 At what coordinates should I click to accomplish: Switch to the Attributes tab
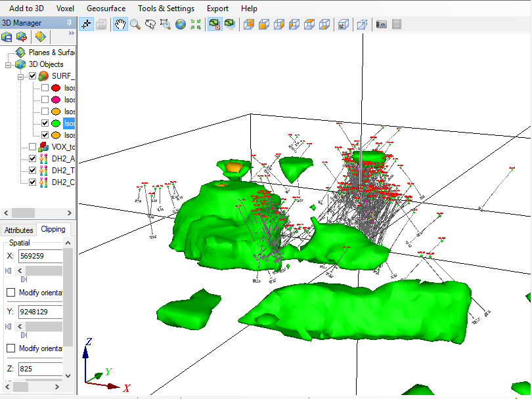[x=19, y=230]
